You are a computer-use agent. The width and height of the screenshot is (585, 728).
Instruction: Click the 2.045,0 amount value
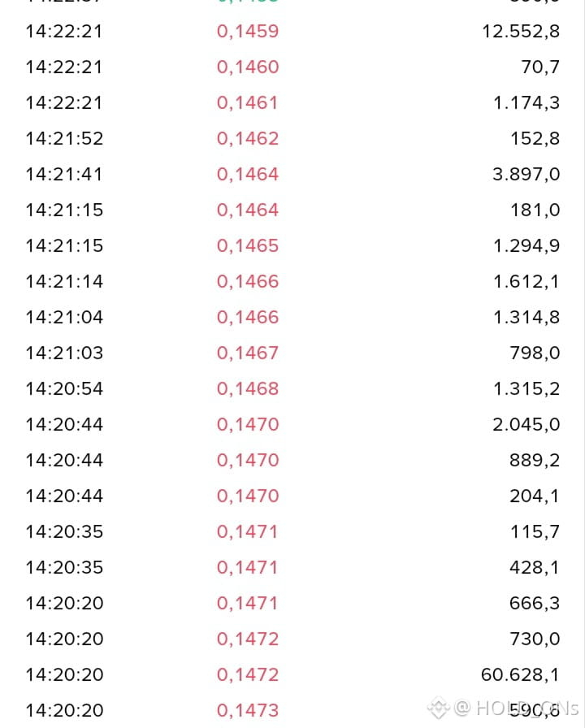point(526,425)
